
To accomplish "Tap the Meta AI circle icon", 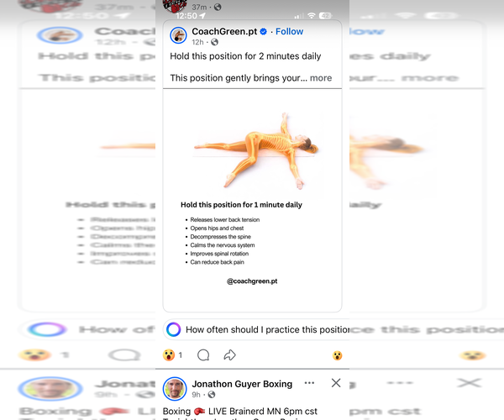I will click(174, 329).
